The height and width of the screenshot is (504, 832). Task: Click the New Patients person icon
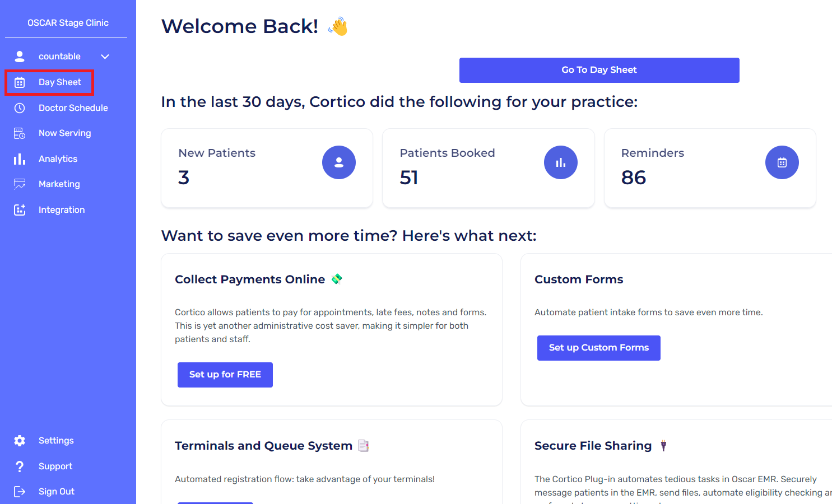click(x=339, y=162)
